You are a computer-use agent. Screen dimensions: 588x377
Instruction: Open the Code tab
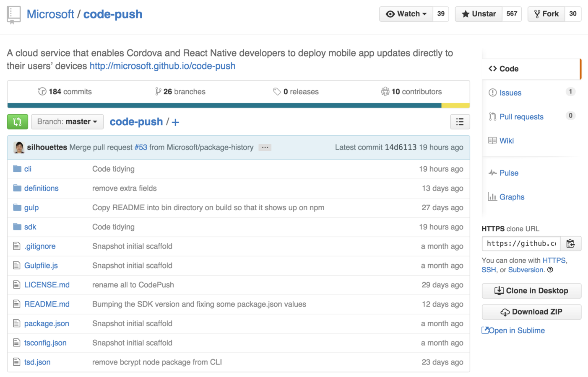(x=531, y=69)
